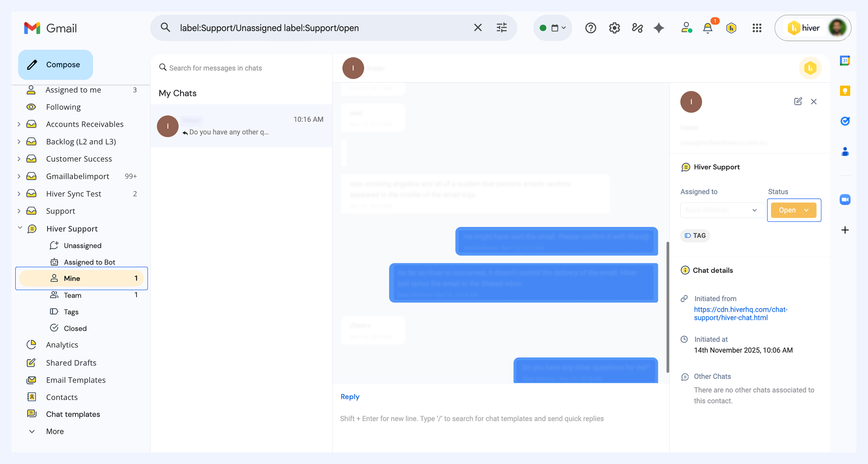Show search options filter icon
Image resolution: width=868 pixels, height=464 pixels.
pyautogui.click(x=501, y=28)
